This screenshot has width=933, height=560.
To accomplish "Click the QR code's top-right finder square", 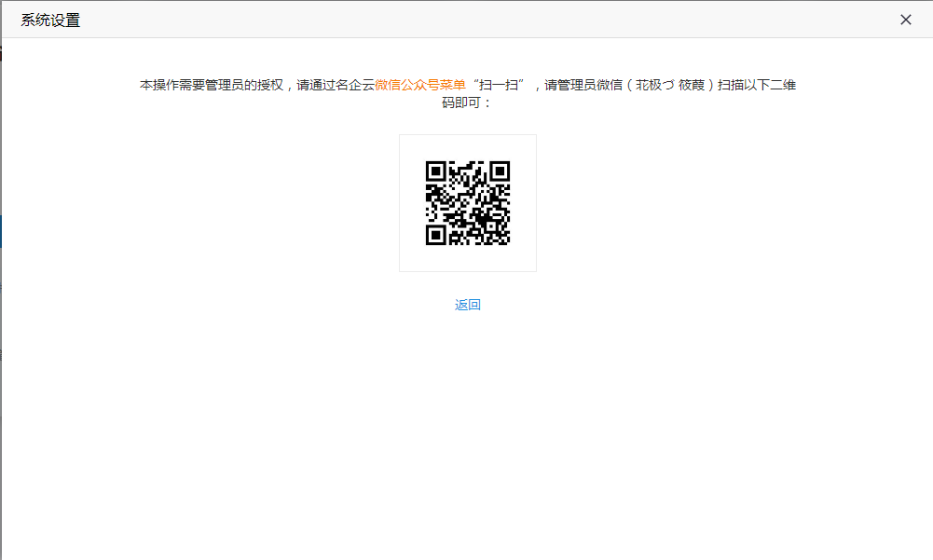I will click(x=501, y=171).
